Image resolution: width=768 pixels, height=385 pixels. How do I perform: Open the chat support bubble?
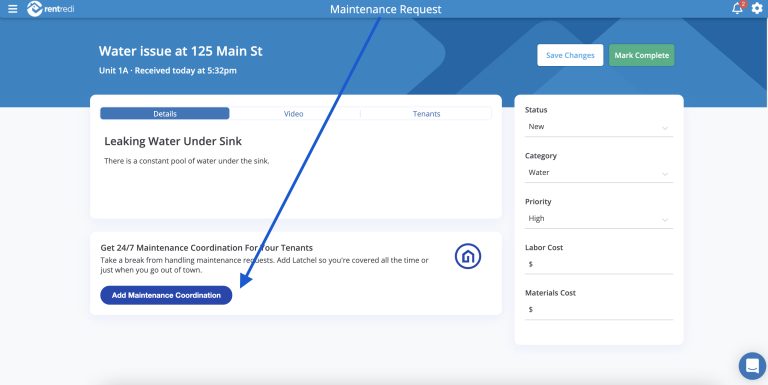click(752, 366)
